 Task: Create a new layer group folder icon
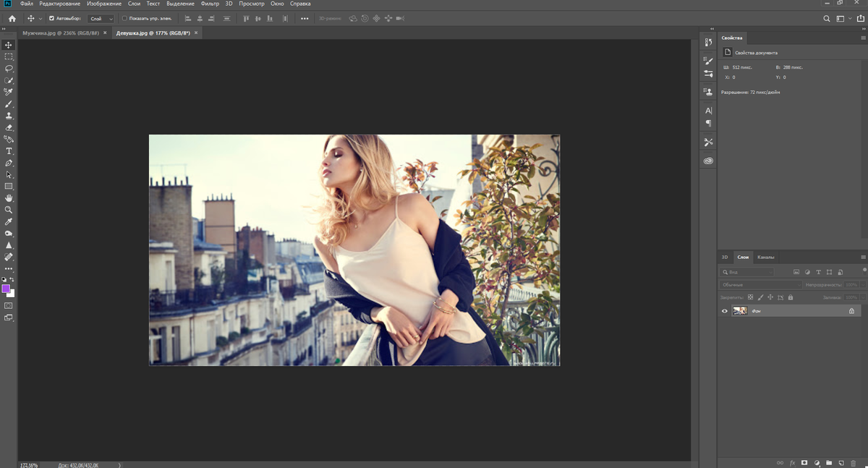tap(829, 462)
